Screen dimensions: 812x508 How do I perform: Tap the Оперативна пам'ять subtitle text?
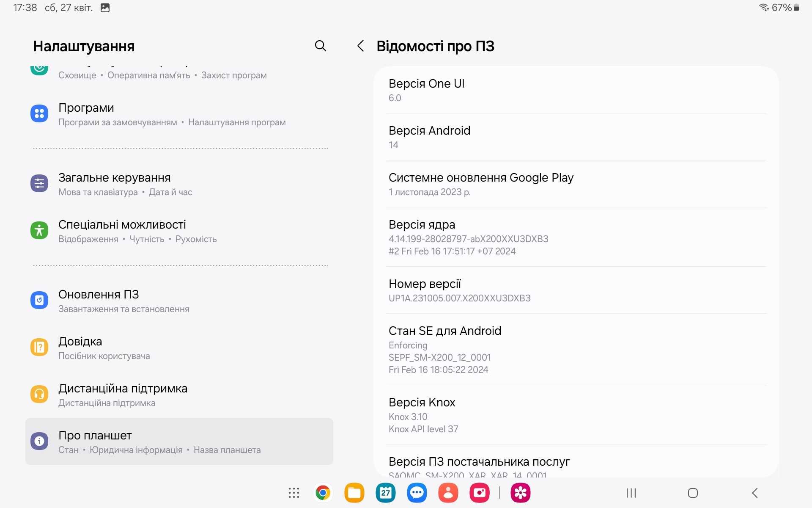pos(149,75)
